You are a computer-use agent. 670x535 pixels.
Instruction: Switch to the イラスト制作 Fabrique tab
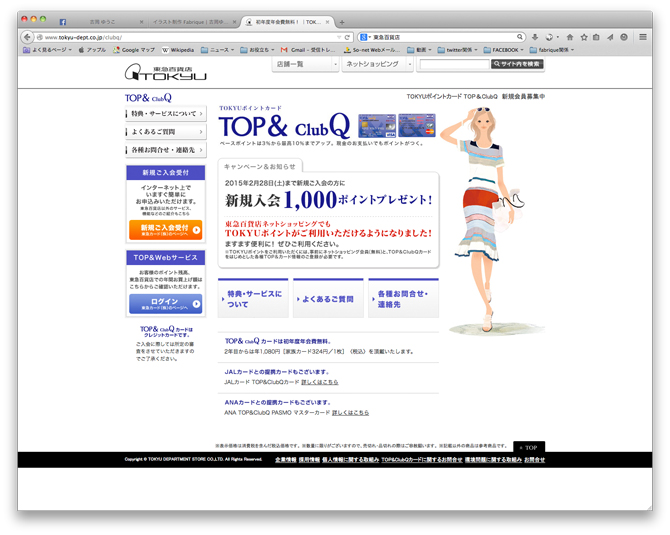[191, 22]
